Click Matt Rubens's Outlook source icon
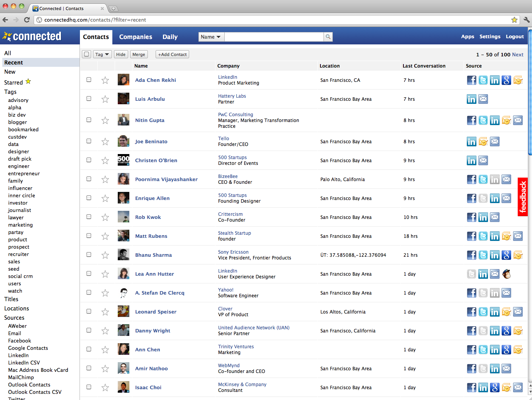Screen dimensions: 532x400 click(x=506, y=236)
